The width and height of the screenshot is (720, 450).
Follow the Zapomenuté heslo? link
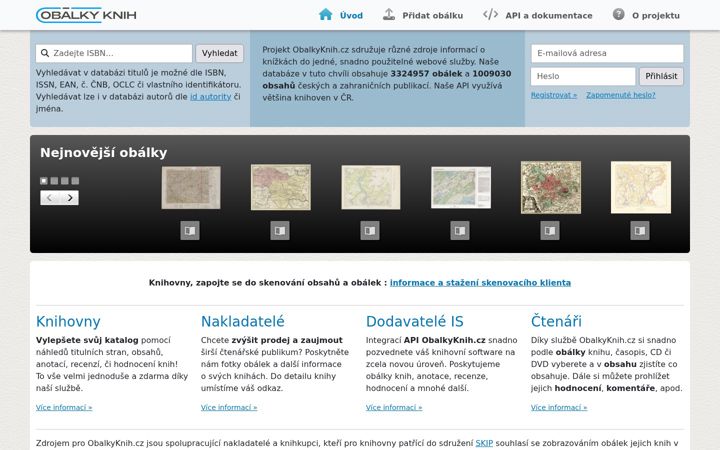tap(620, 95)
